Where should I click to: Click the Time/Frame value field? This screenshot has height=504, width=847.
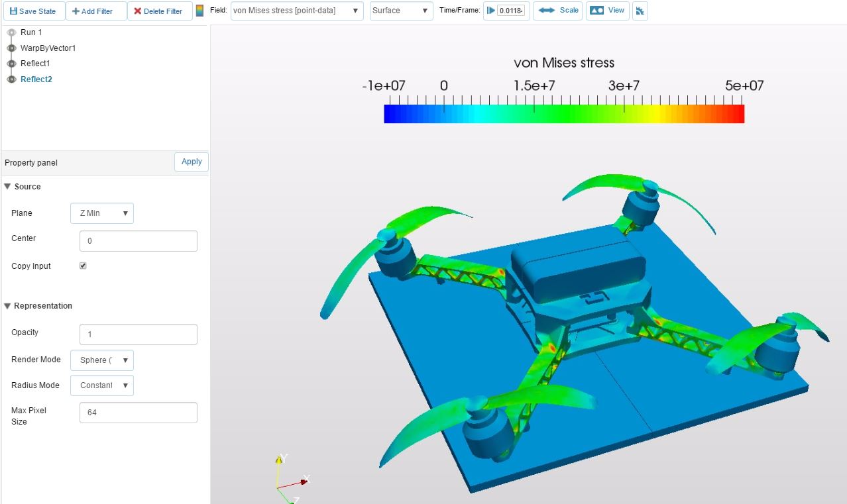pos(511,11)
